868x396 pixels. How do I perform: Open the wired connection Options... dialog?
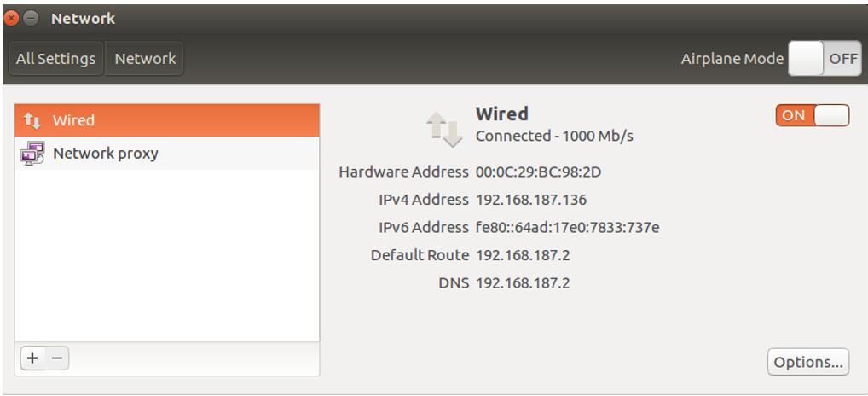click(x=808, y=362)
